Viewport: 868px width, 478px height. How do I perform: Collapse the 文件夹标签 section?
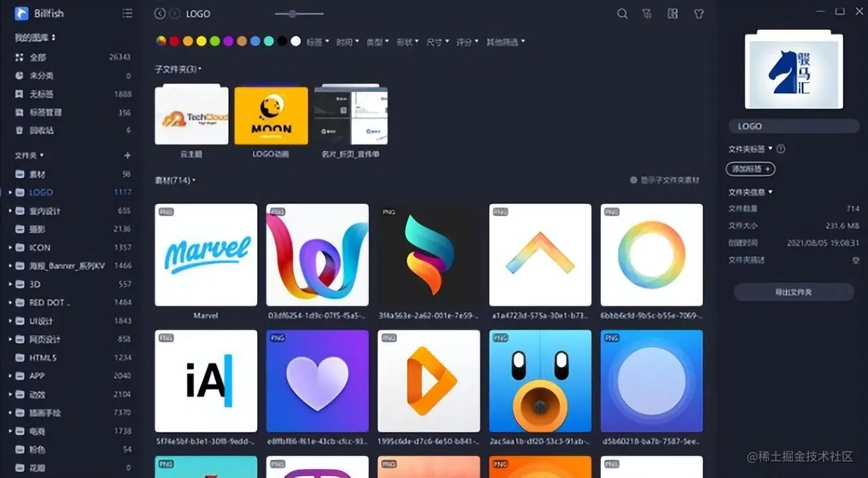point(750,149)
